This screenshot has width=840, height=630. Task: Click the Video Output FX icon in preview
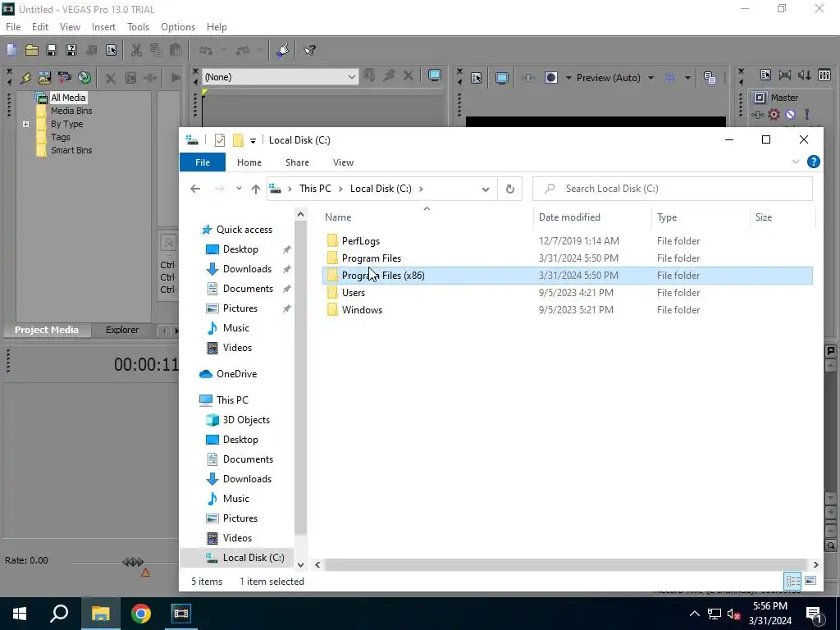point(528,78)
